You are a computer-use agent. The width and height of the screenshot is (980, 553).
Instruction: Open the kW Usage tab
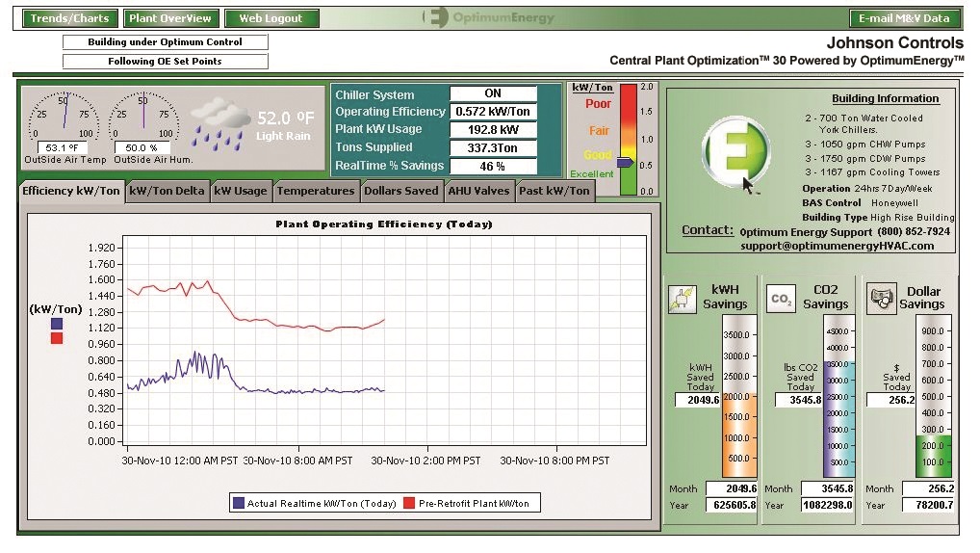point(240,191)
